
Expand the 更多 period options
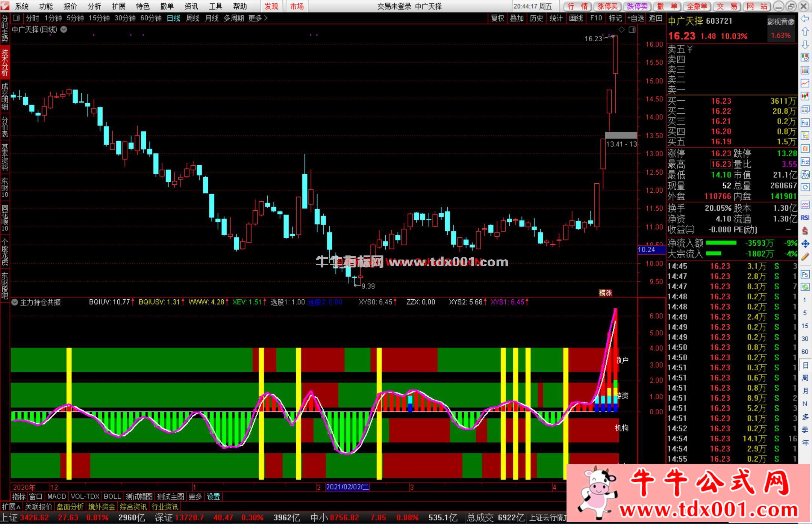pos(258,18)
